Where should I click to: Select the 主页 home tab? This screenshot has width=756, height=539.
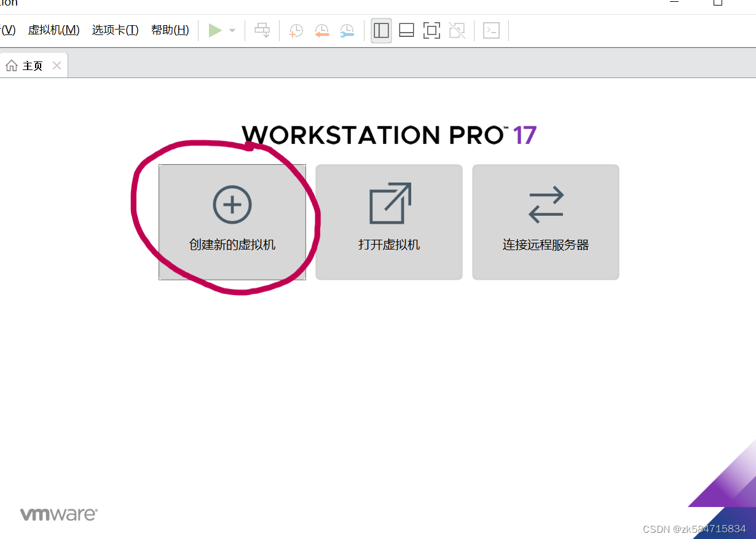[x=33, y=66]
